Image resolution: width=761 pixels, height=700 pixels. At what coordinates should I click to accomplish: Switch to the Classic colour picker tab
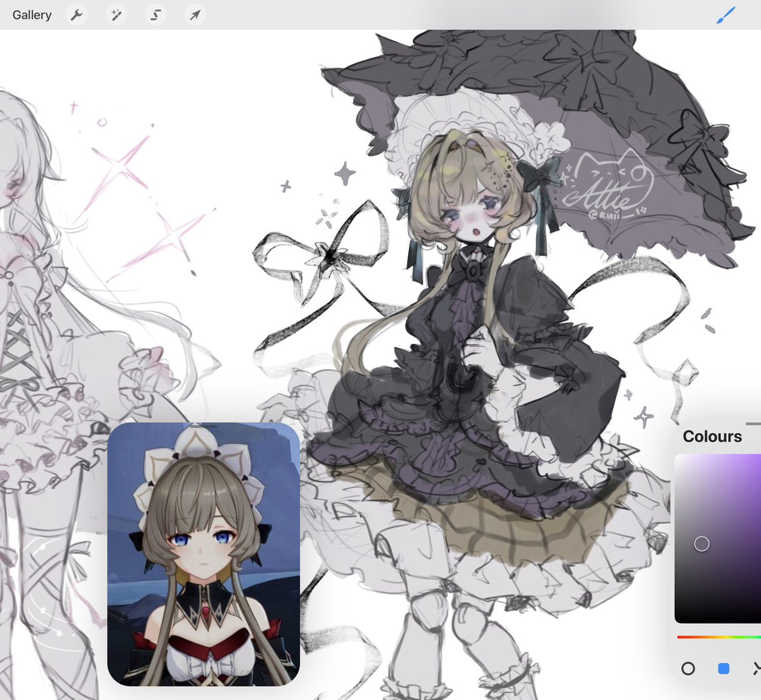click(724, 668)
